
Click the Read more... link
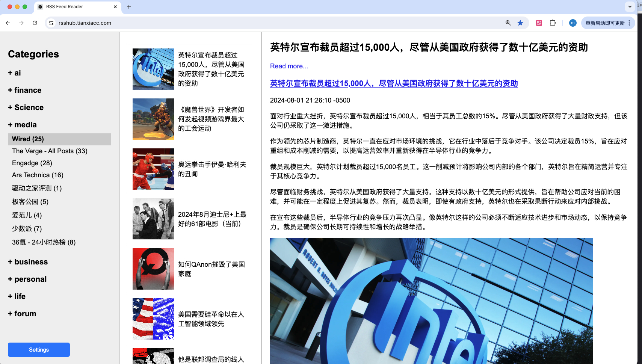click(289, 66)
